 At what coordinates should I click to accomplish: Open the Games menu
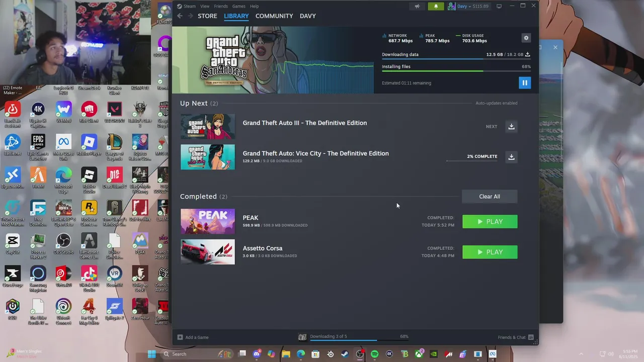tap(239, 6)
